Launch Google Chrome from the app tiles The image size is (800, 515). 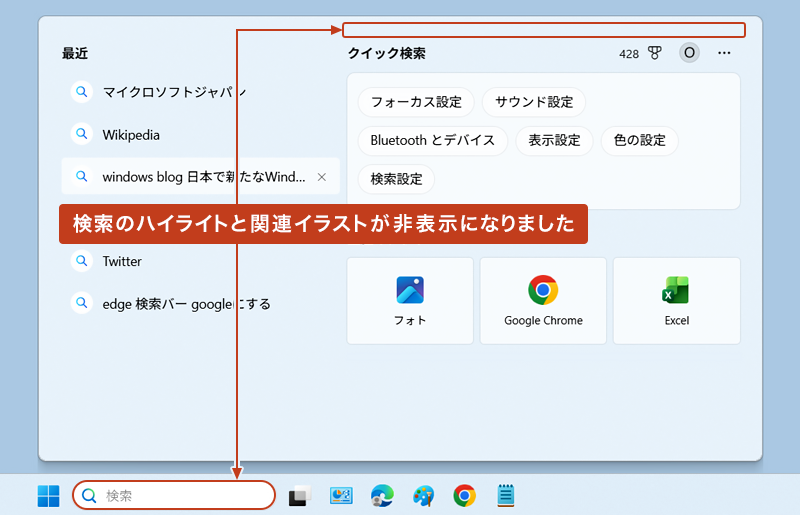click(x=543, y=300)
